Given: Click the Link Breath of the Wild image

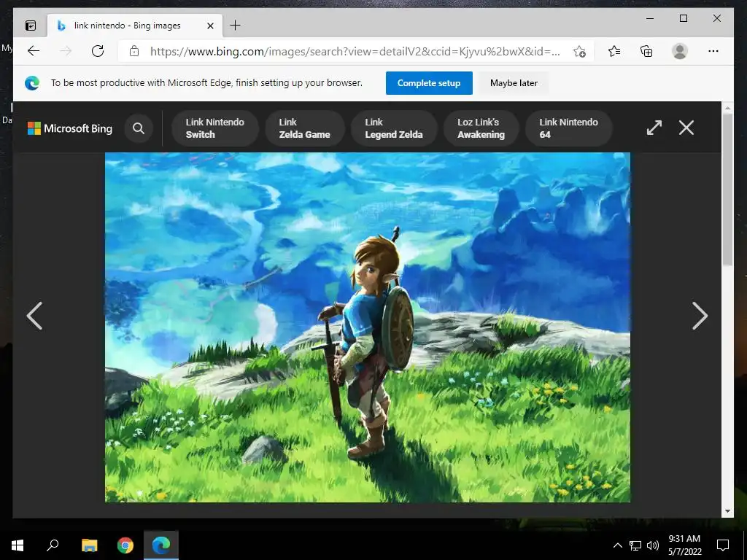Looking at the screenshot, I should pyautogui.click(x=368, y=327).
